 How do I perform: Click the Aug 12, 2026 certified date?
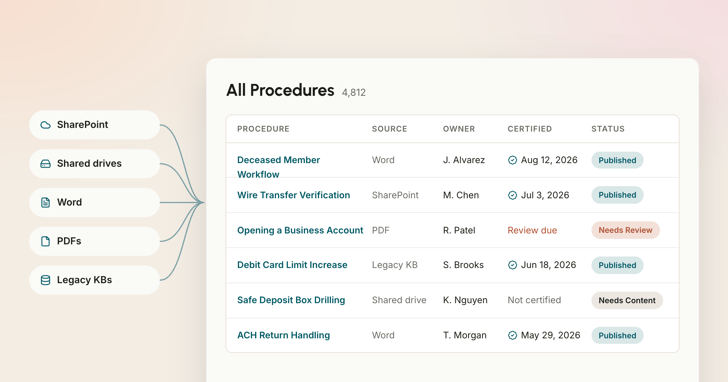pos(549,160)
